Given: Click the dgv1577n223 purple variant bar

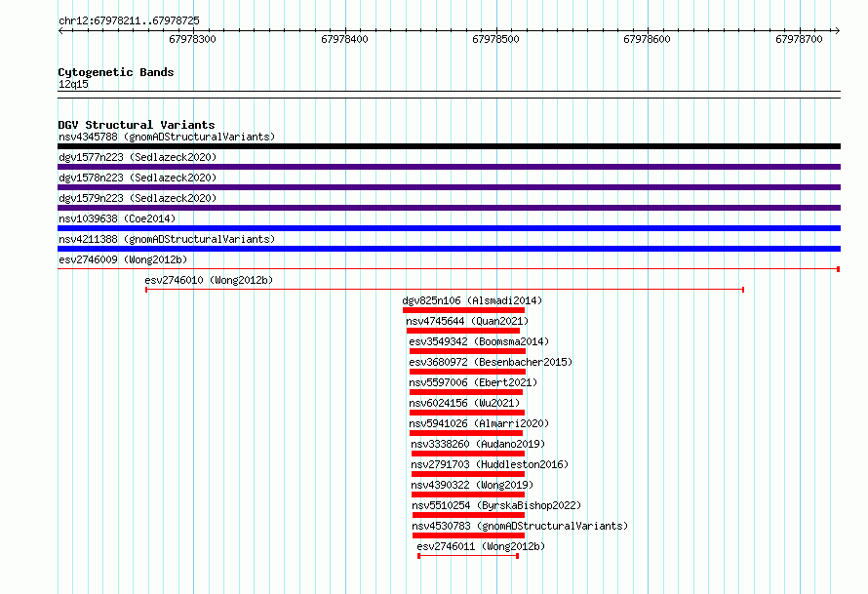Looking at the screenshot, I should (x=449, y=167).
